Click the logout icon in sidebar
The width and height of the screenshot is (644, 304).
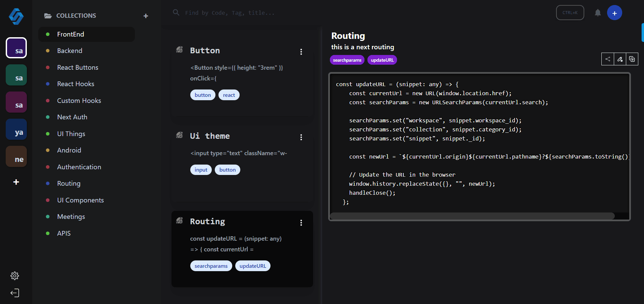[15, 293]
